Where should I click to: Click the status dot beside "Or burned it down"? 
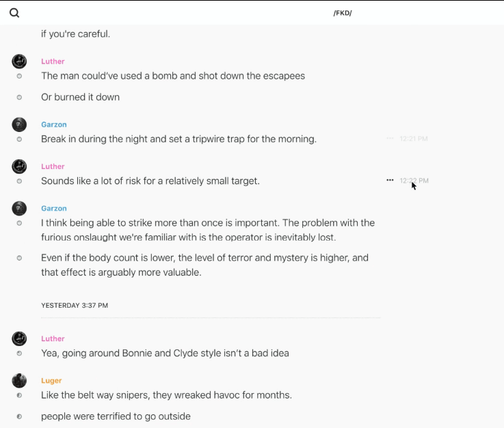point(19,97)
